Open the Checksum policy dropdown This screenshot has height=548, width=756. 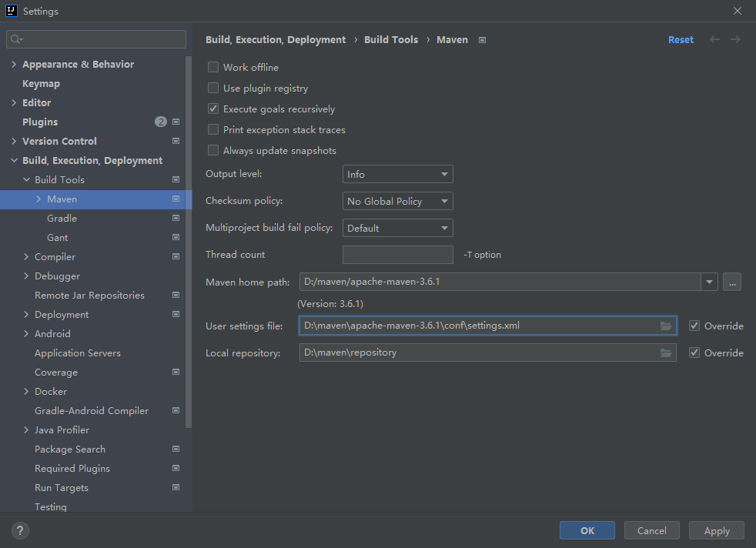pyautogui.click(x=397, y=202)
